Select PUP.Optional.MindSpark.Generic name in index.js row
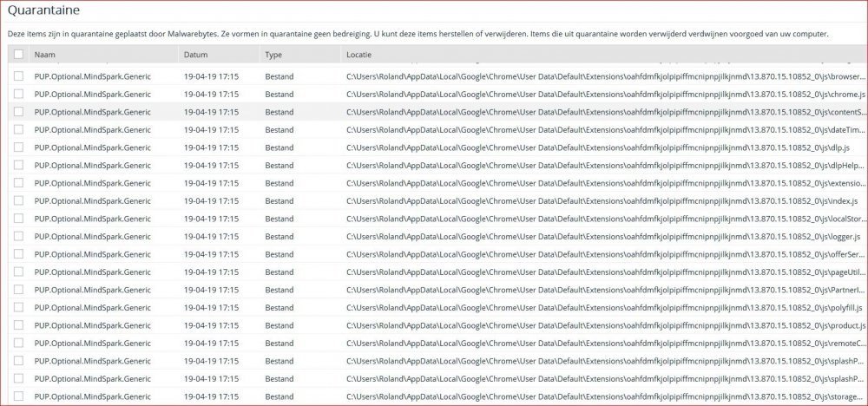This screenshot has height=406, width=868. [x=93, y=200]
